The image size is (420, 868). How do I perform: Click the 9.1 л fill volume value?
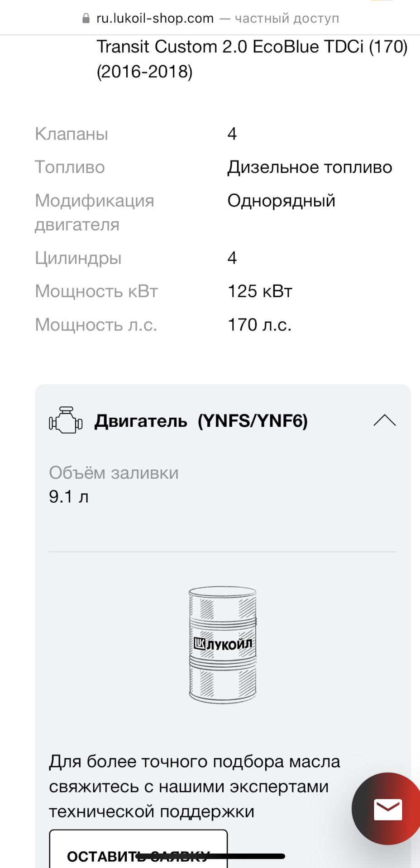(x=69, y=497)
